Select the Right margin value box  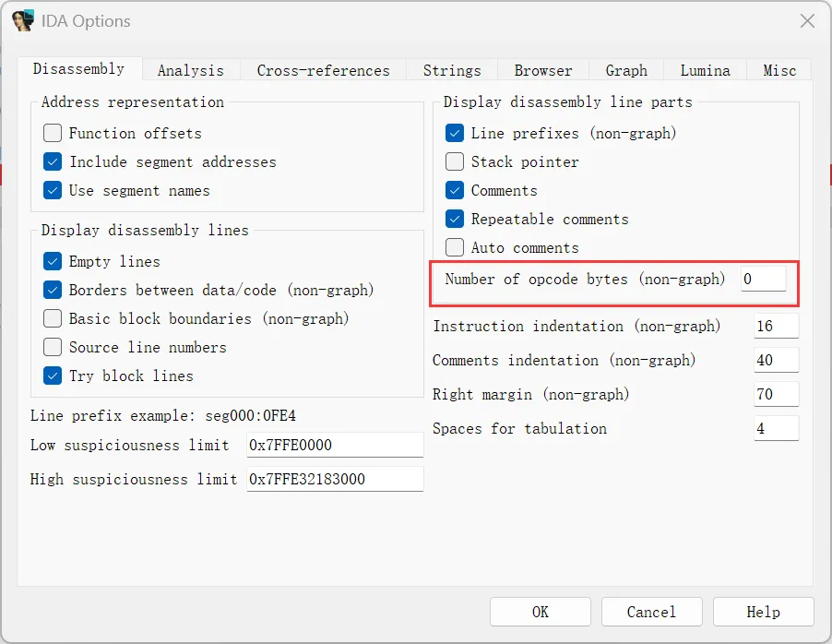click(x=776, y=394)
